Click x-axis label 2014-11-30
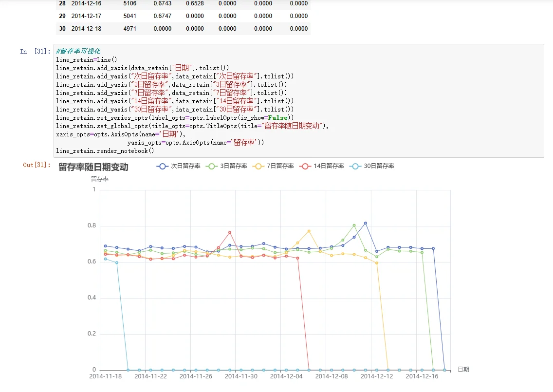This screenshot has height=392, width=553. [241, 376]
